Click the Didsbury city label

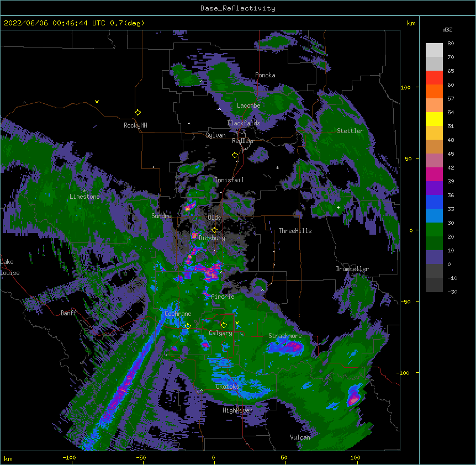[212, 238]
